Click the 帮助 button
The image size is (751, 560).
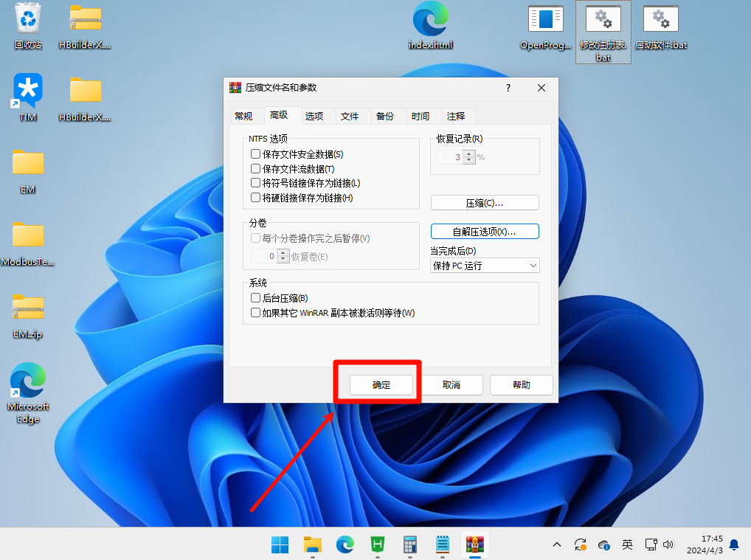(521, 384)
